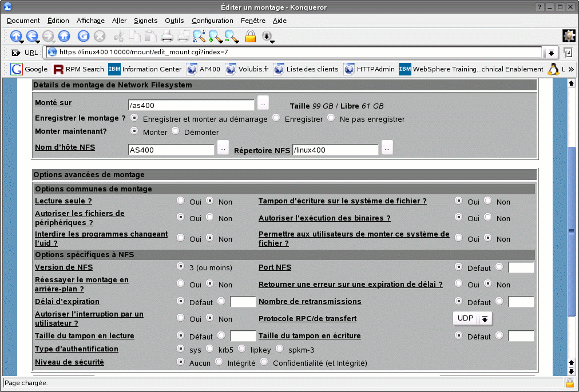The height and width of the screenshot is (392, 579).
Task: Click the vertical scrollbar thumb
Action: [571, 231]
